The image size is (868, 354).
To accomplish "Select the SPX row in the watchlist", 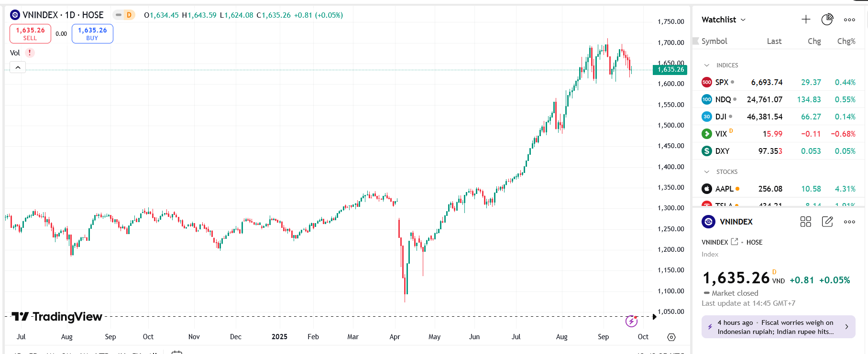I will pyautogui.click(x=779, y=82).
